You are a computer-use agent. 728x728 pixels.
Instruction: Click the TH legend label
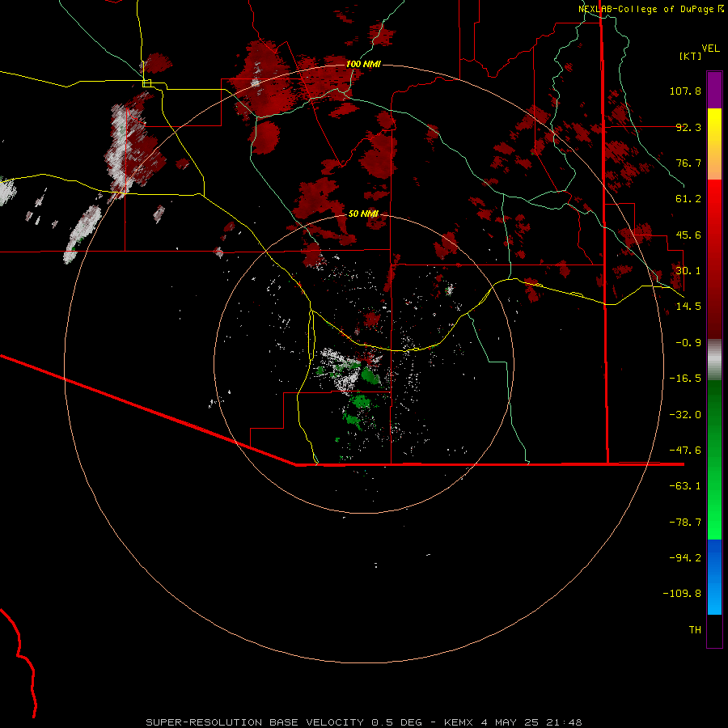695,630
